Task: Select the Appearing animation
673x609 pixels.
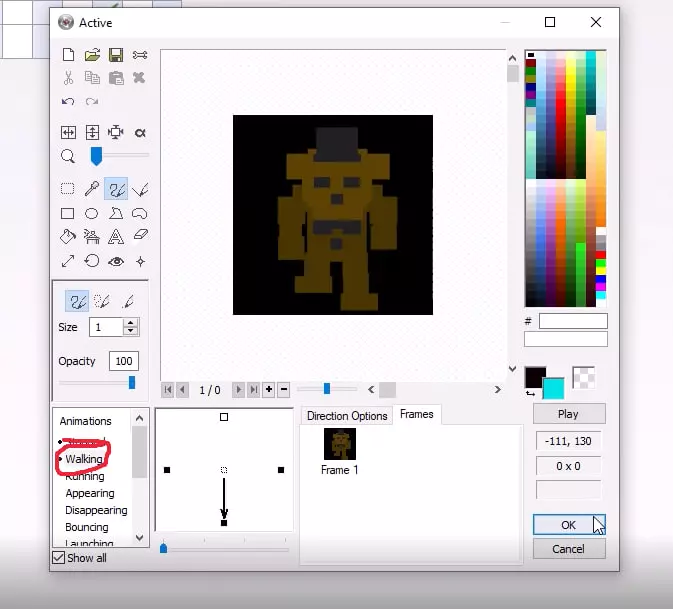Action: click(90, 493)
